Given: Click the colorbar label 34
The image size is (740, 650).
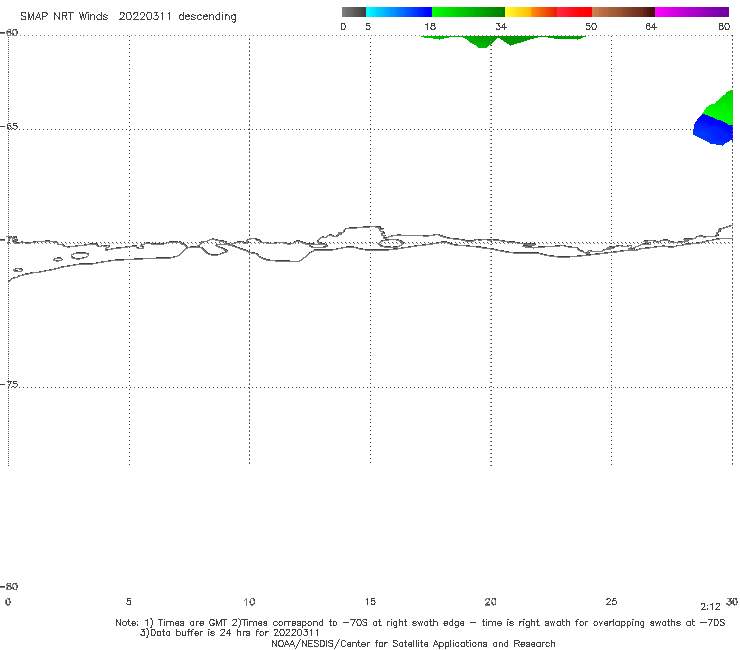Looking at the screenshot, I should click(501, 27).
